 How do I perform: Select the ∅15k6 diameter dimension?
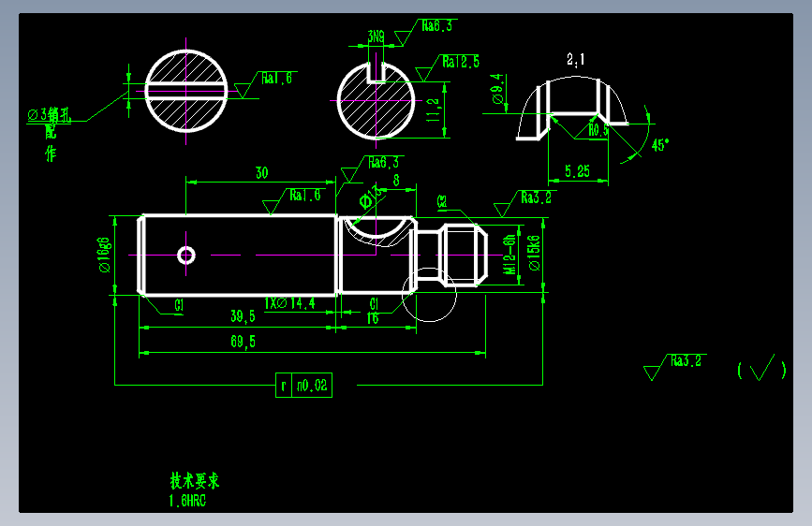click(534, 253)
